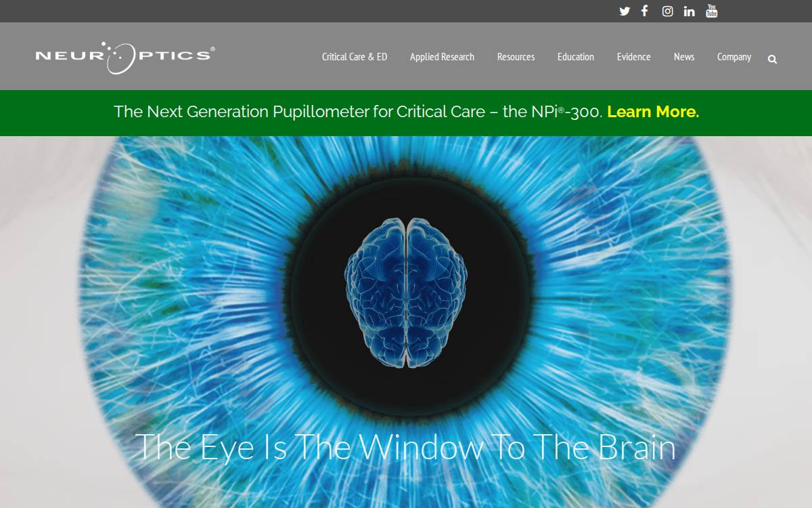Open the Company menu

click(734, 57)
